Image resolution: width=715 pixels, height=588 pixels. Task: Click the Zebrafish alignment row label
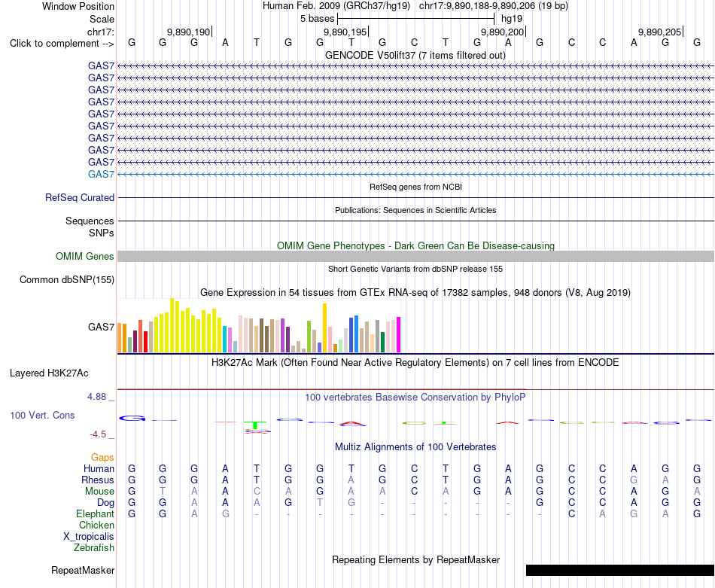click(94, 548)
